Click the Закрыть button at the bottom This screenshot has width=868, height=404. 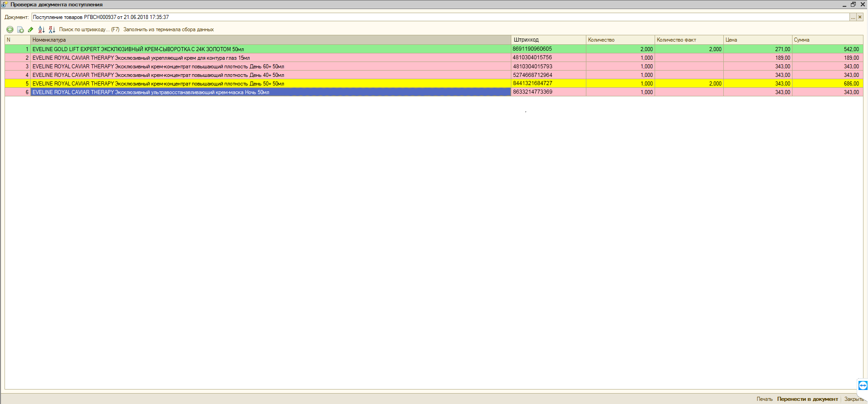pos(854,399)
